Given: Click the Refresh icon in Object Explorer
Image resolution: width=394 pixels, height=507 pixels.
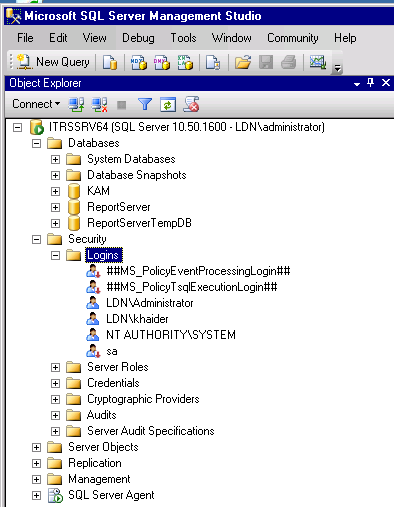Looking at the screenshot, I should 167,105.
